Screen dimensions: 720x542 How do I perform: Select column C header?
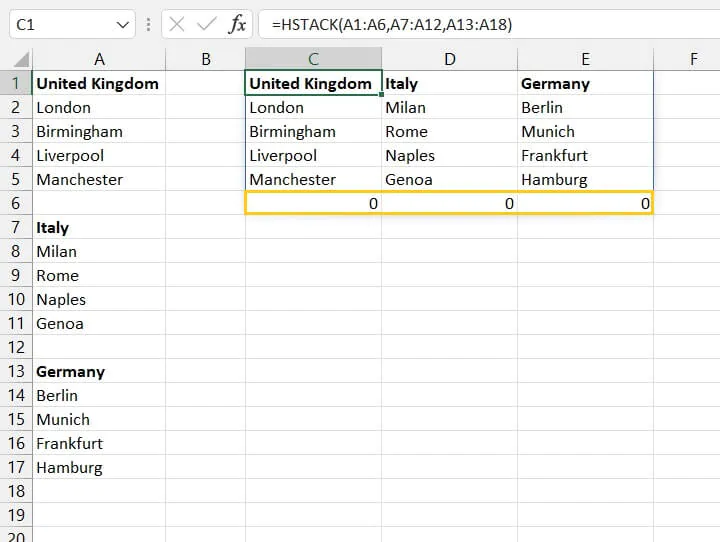click(x=313, y=60)
